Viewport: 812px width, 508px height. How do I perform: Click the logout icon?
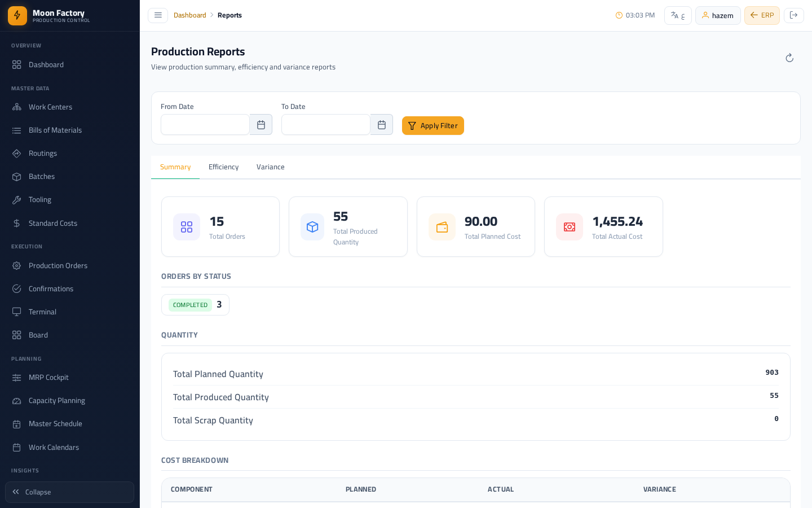[x=794, y=15]
